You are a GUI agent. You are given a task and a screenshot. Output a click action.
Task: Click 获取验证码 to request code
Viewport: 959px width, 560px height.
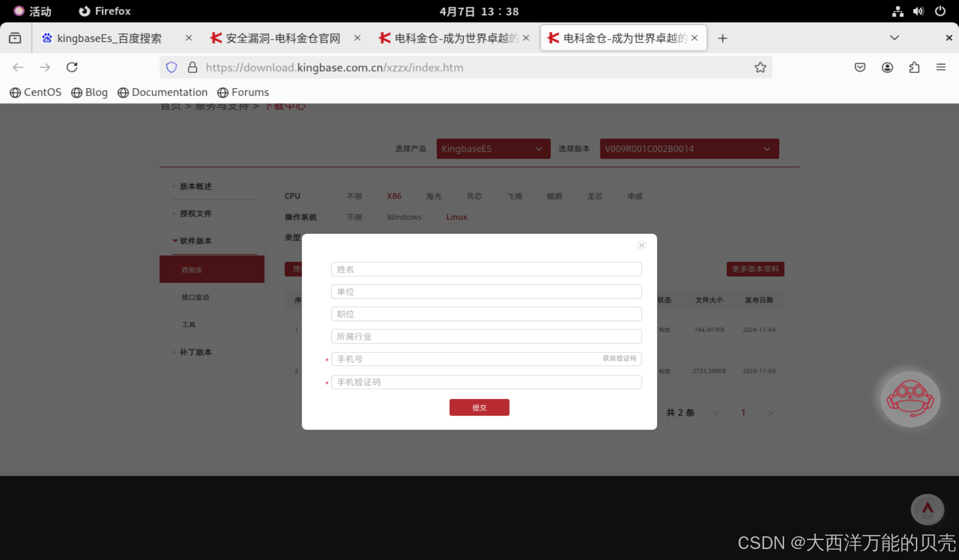pos(619,358)
